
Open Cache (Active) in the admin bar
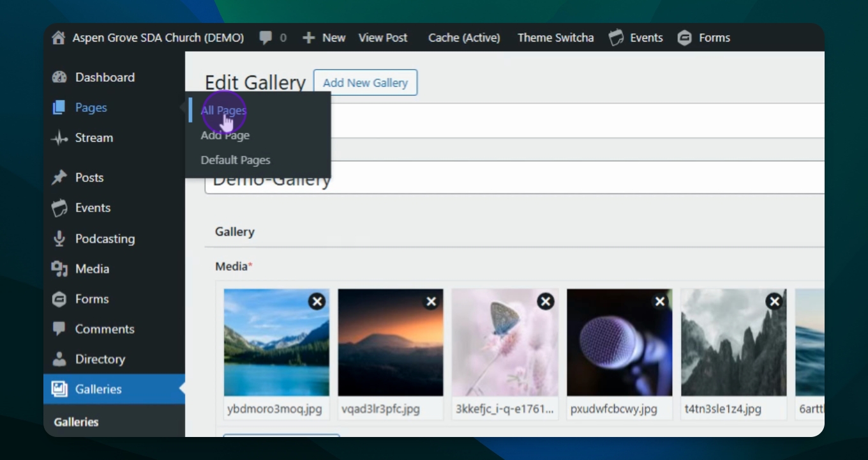pos(464,38)
